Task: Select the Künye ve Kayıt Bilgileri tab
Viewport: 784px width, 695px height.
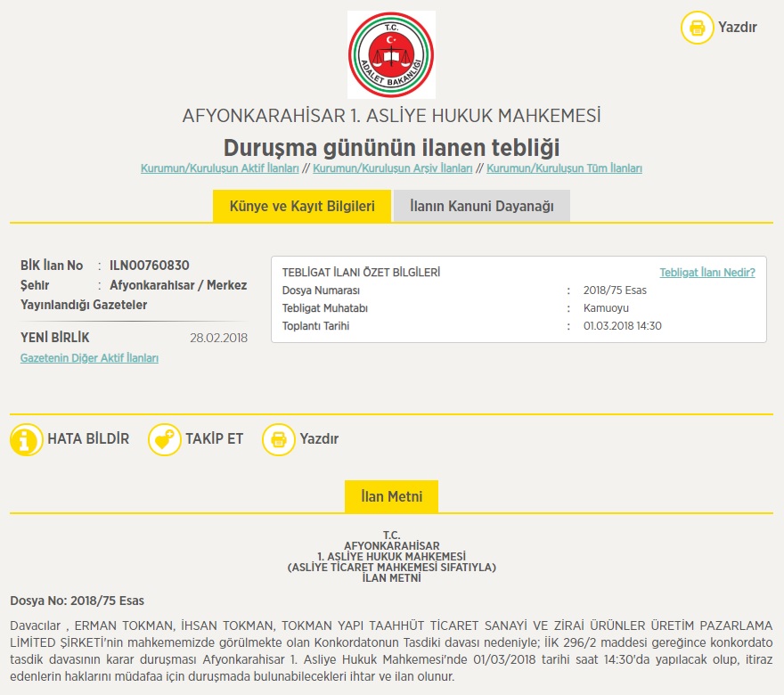Action: [302, 206]
